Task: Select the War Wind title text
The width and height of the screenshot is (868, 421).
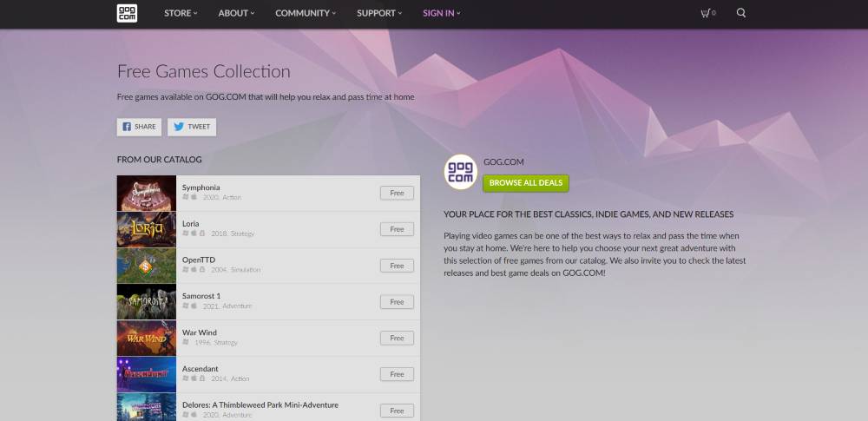Action: tap(200, 332)
